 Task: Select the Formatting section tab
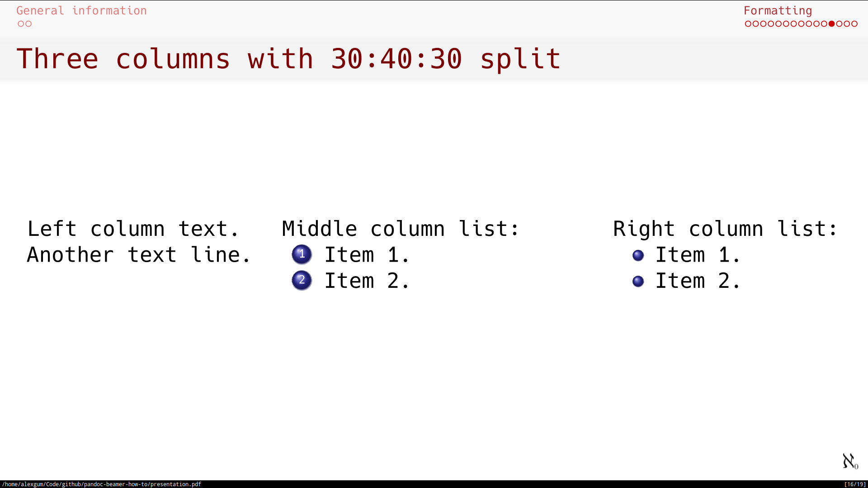778,11
